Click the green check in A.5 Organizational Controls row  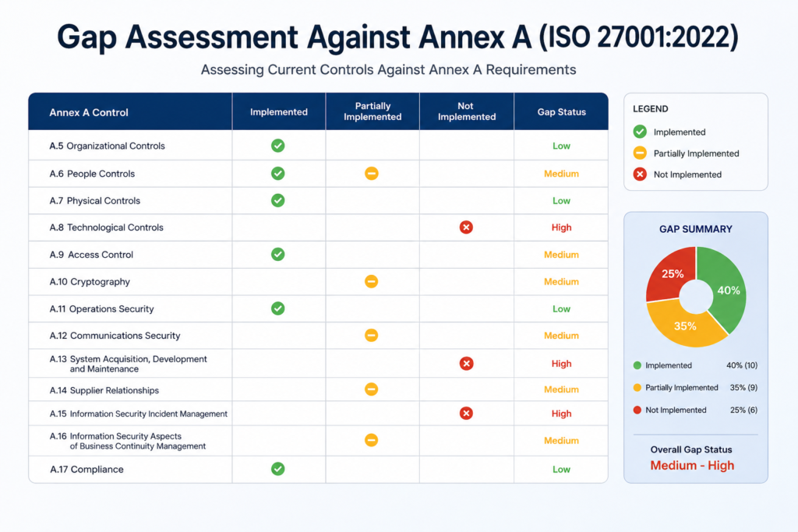(x=278, y=146)
